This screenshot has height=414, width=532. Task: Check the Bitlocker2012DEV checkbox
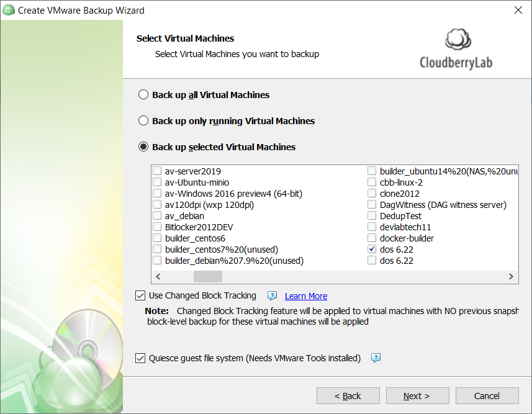[157, 227]
